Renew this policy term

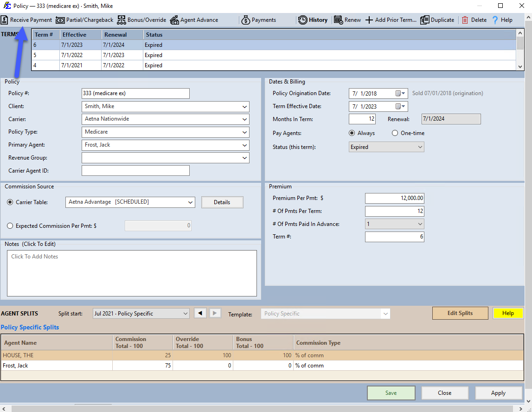(x=347, y=20)
